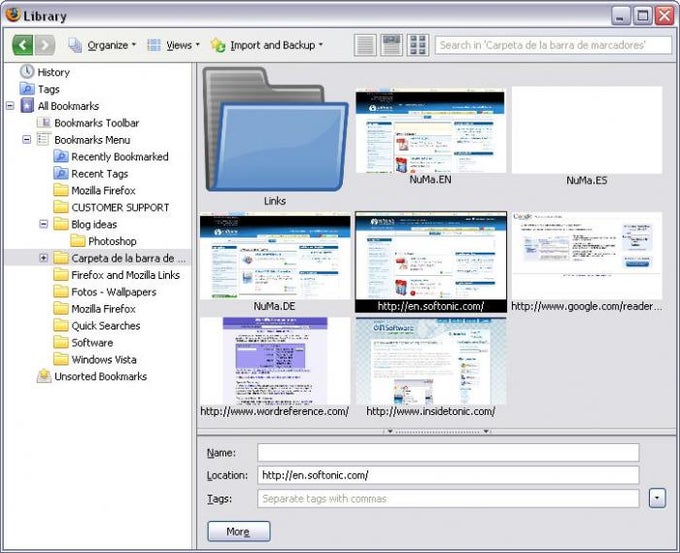Open the Import and Backup menu
The width and height of the screenshot is (680, 553).
(x=267, y=45)
